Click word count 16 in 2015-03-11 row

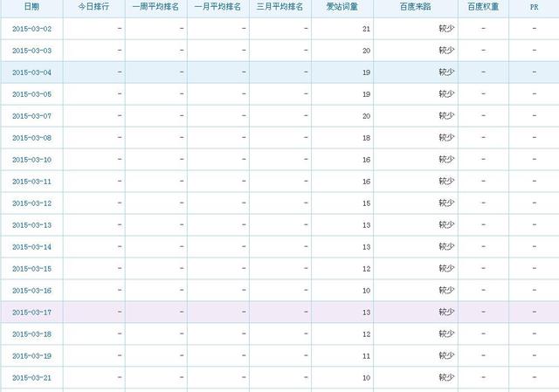366,182
